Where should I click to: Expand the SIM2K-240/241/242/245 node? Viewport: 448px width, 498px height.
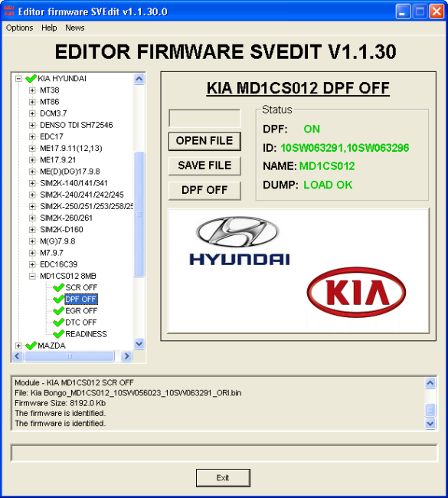32,195
